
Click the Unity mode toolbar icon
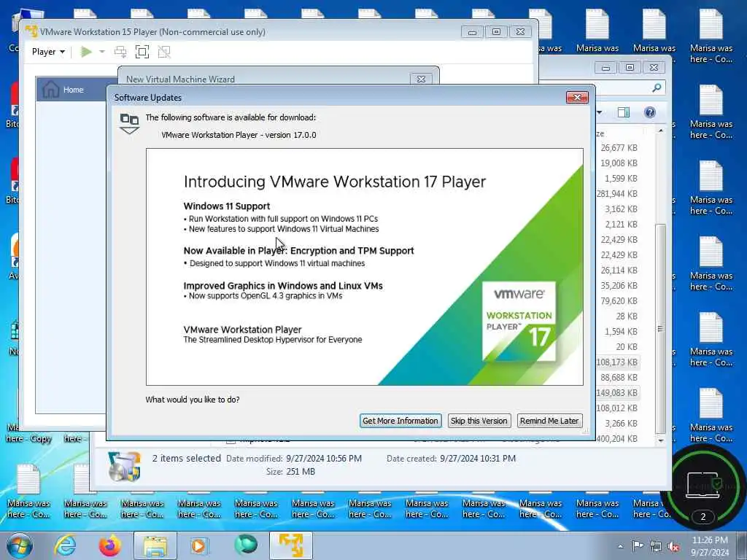pyautogui.click(x=164, y=52)
